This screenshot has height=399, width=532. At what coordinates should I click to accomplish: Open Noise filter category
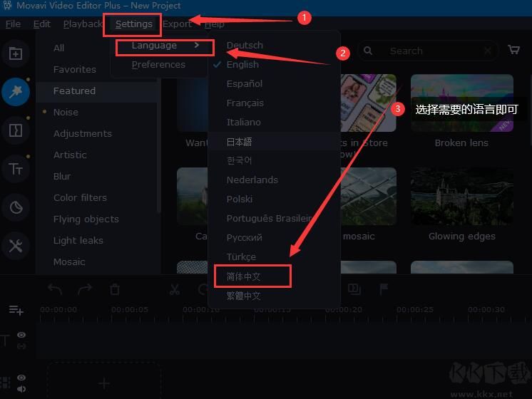pyautogui.click(x=66, y=112)
